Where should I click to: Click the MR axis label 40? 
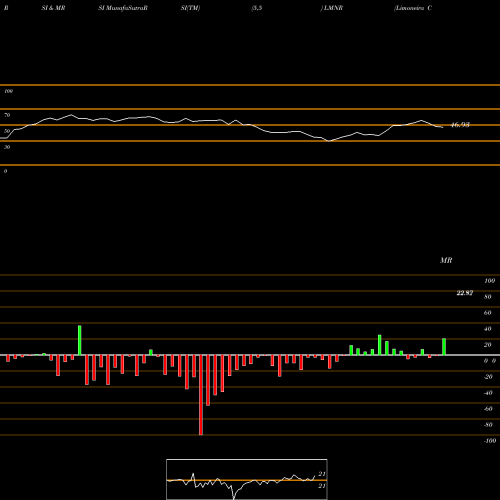click(488, 329)
